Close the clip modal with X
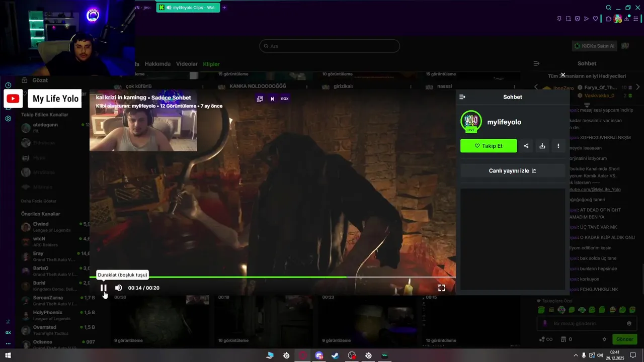 point(563,75)
